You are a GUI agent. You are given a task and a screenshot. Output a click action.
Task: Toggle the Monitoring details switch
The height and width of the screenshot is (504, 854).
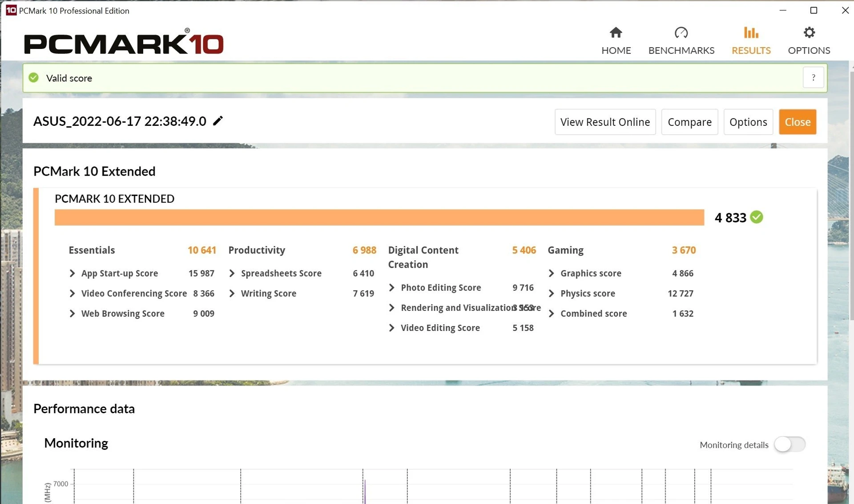click(790, 444)
